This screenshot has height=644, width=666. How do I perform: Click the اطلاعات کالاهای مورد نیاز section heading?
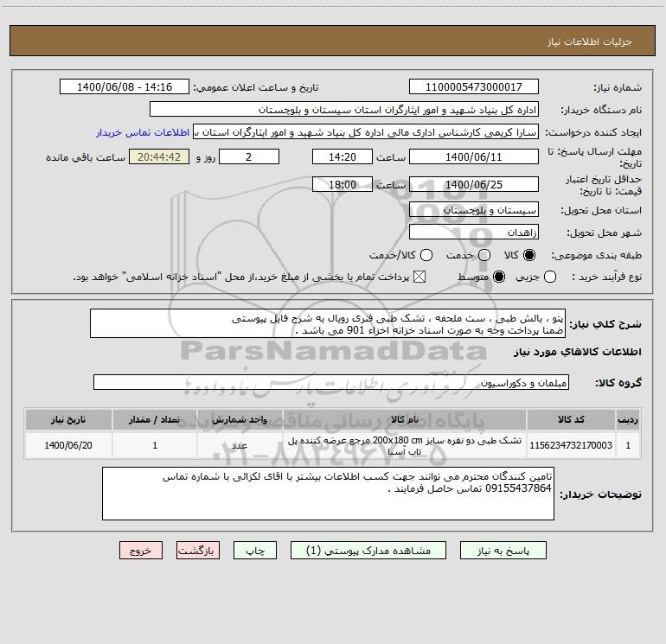(x=578, y=352)
